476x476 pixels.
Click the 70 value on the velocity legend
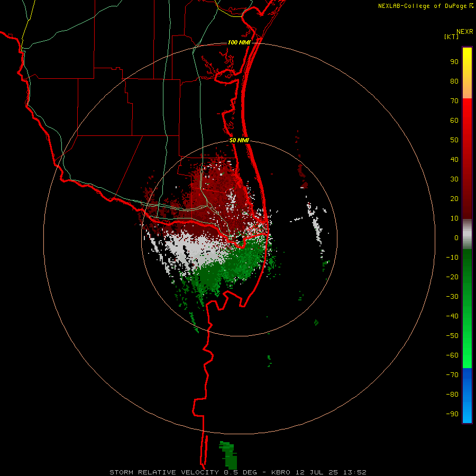pyautogui.click(x=454, y=101)
